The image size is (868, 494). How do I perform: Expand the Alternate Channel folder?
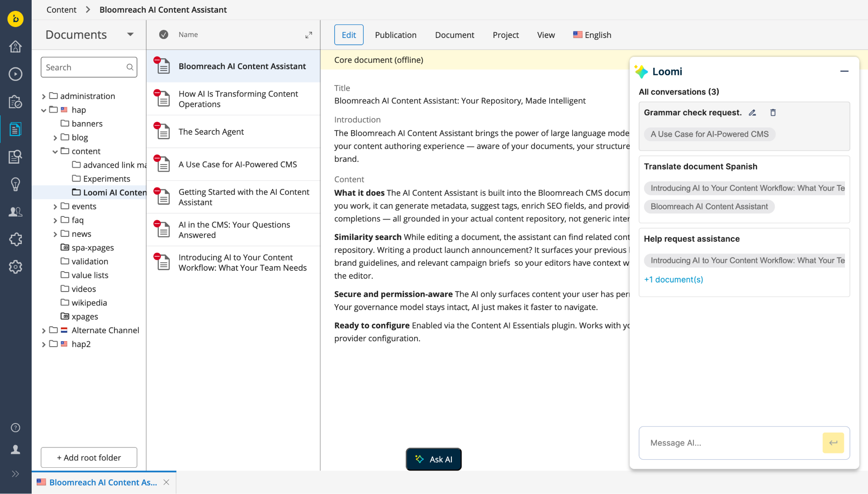[43, 331]
